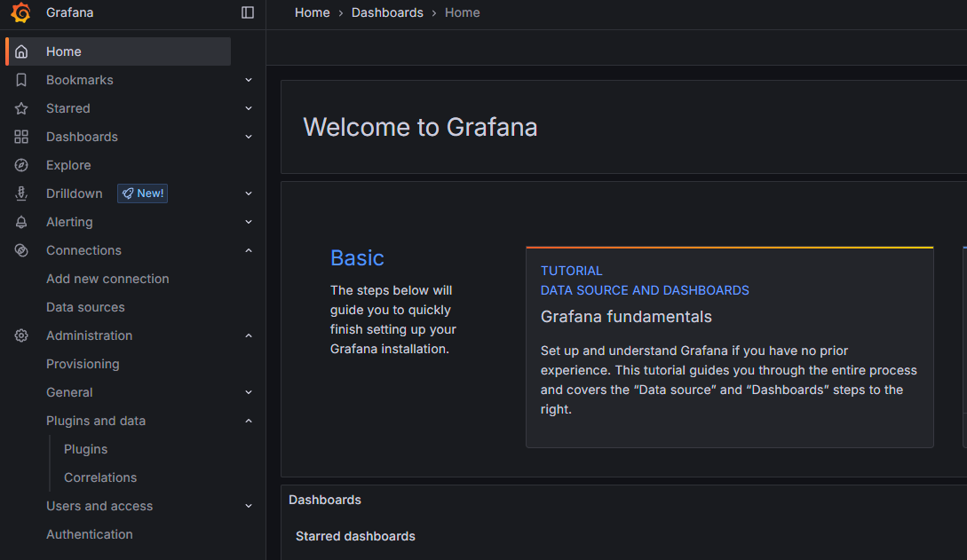This screenshot has width=967, height=560.
Task: Select Add new connection
Action: click(x=107, y=279)
